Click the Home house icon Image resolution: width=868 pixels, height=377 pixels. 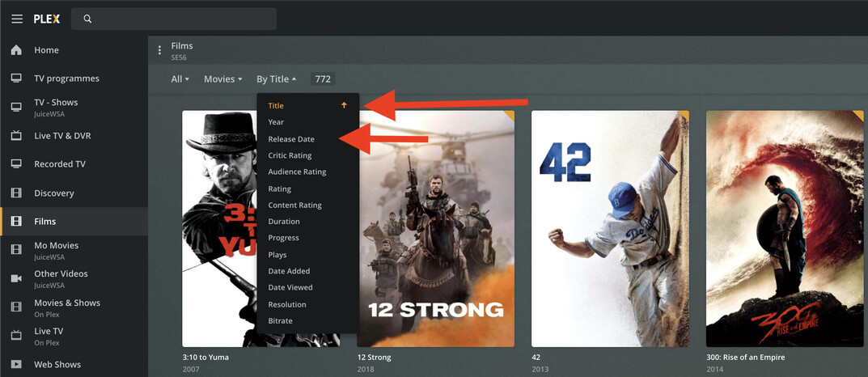pyautogui.click(x=17, y=50)
